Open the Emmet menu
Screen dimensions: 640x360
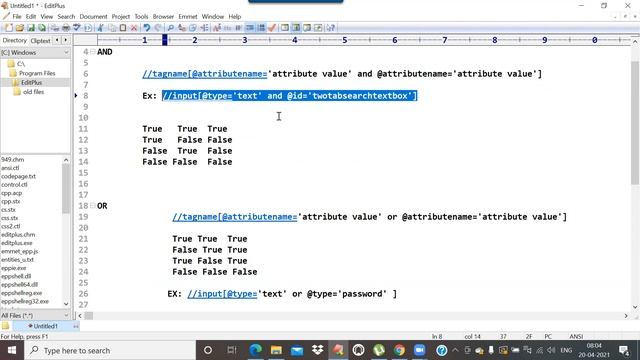tap(188, 16)
